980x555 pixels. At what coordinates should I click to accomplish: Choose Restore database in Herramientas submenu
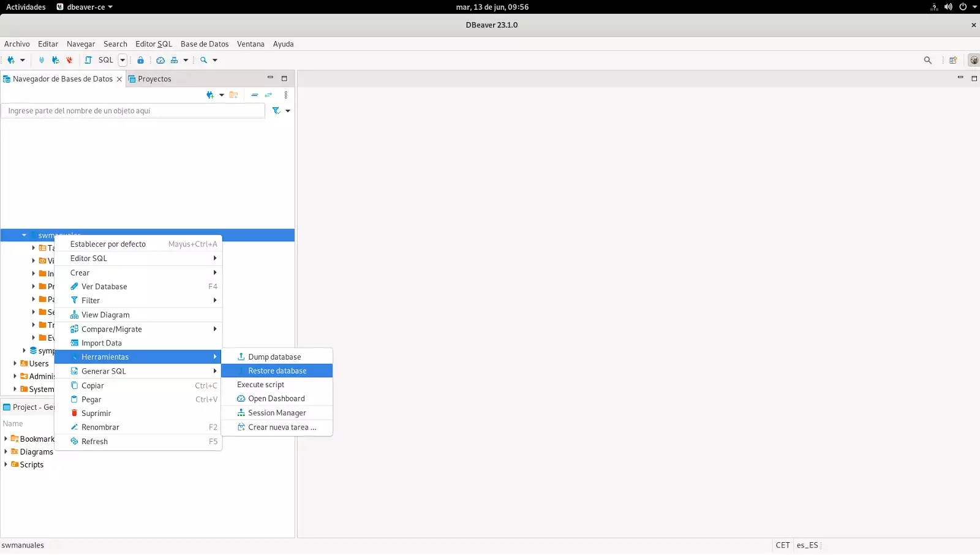(277, 371)
